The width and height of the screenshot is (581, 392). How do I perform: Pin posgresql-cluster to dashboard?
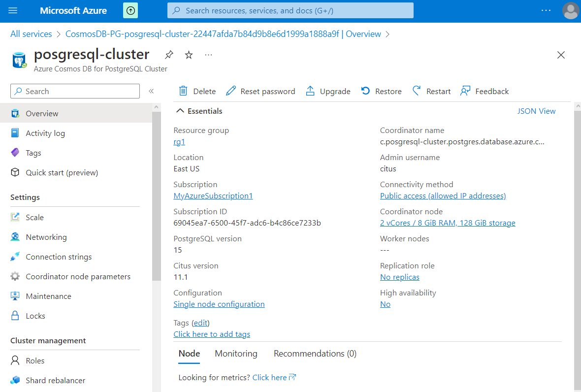[169, 55]
